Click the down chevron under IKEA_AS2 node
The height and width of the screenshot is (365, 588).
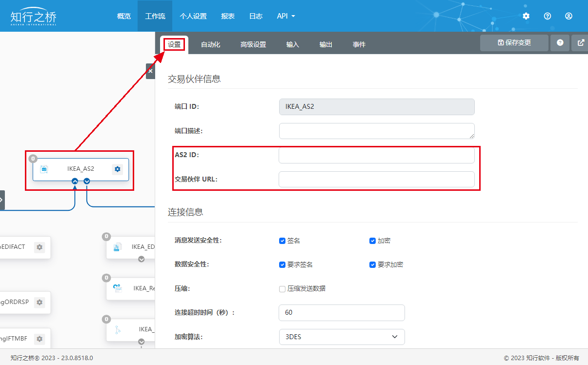pos(87,181)
